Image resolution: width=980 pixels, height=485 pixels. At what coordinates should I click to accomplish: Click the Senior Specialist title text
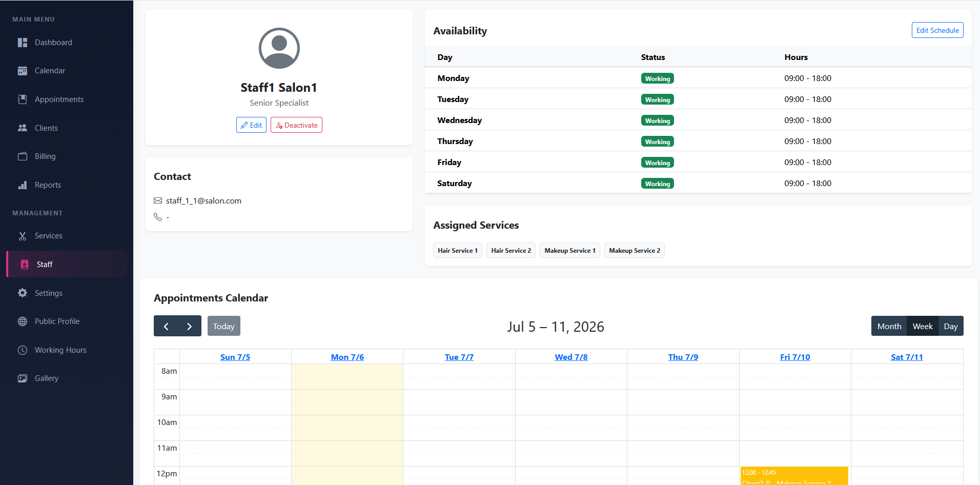279,103
